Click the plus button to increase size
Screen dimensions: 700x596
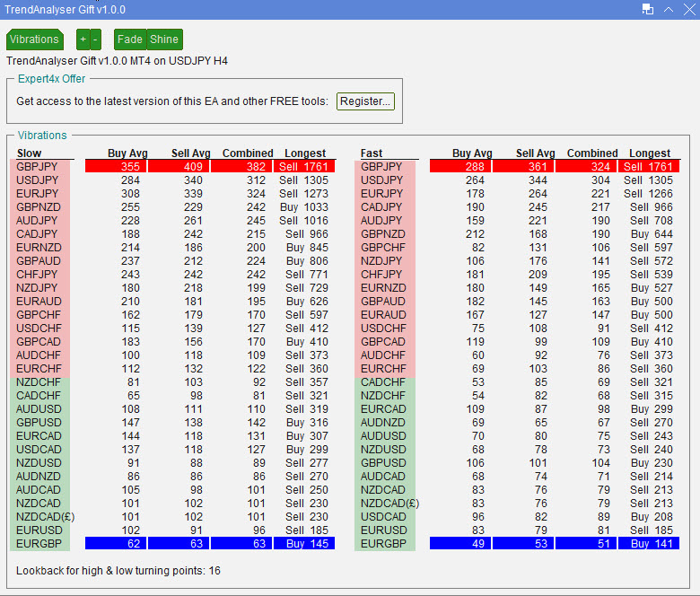click(x=83, y=39)
